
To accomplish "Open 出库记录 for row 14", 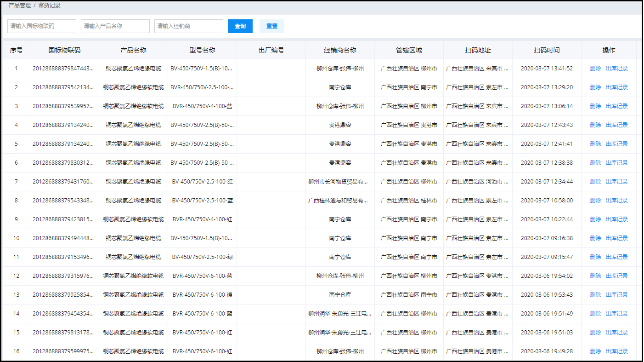I will [616, 314].
